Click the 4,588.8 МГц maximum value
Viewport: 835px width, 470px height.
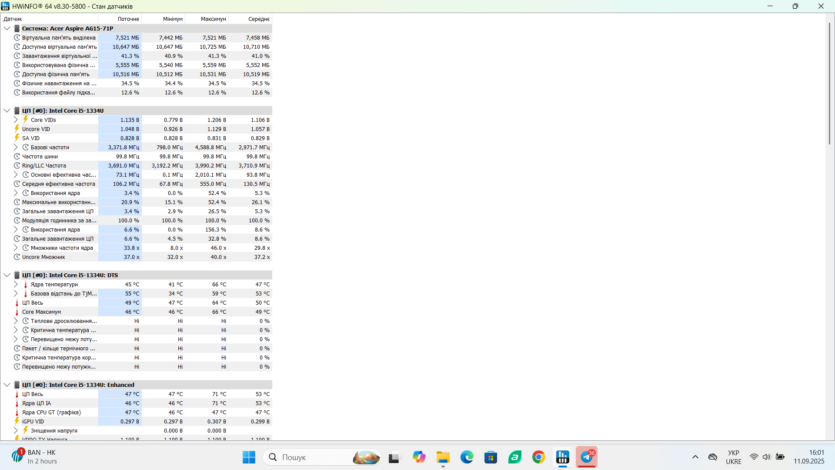point(210,147)
